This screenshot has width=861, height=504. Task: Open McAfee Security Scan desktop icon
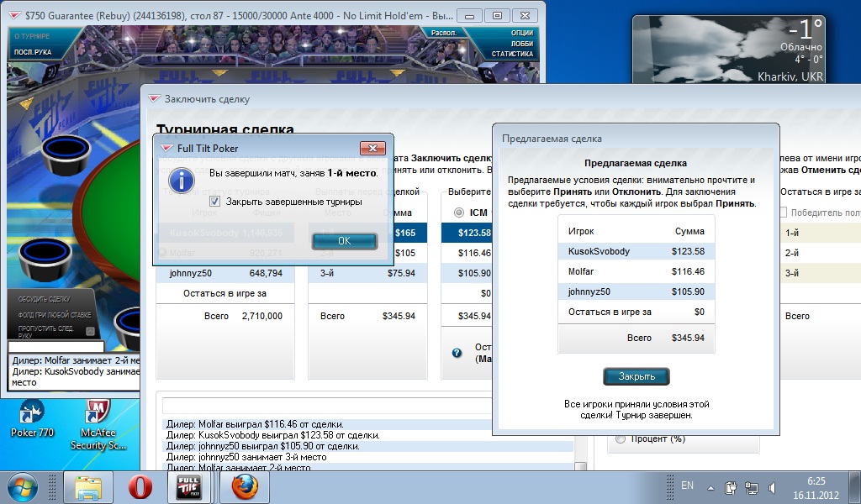tap(98, 425)
